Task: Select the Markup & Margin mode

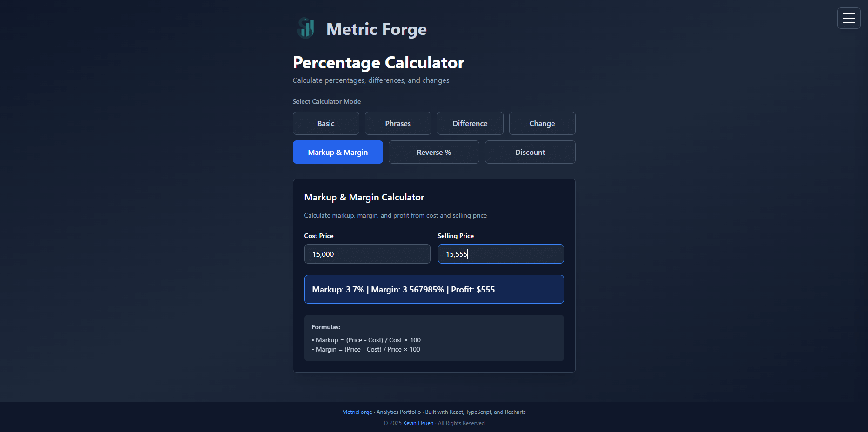Action: coord(338,152)
